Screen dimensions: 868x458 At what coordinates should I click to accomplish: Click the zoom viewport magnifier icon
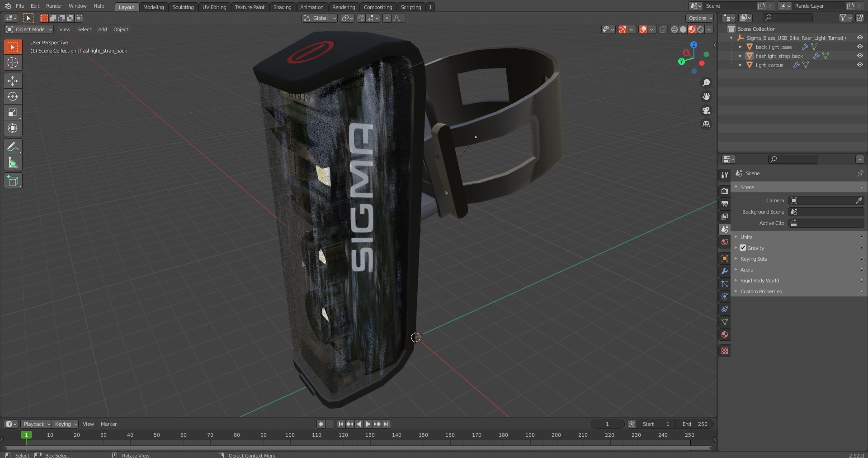click(x=706, y=83)
